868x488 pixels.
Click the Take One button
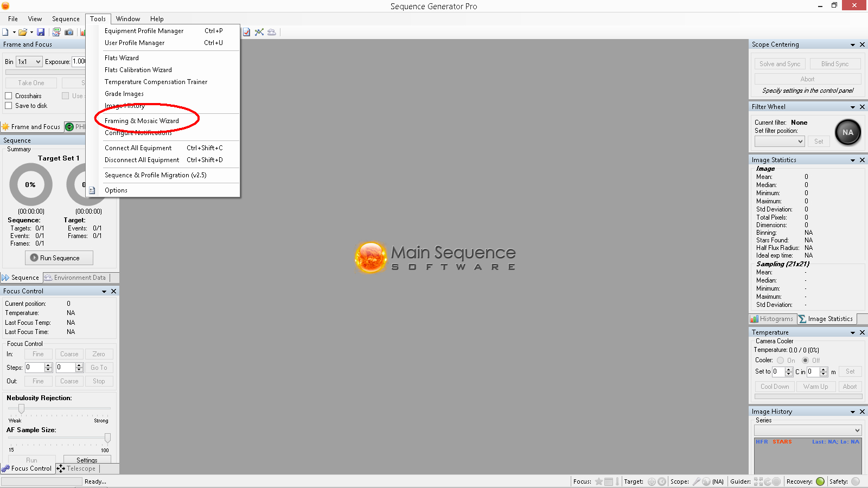31,83
